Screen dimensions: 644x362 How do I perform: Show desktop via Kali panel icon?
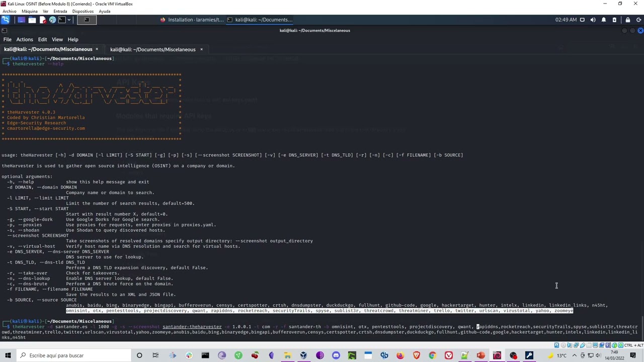21,20
